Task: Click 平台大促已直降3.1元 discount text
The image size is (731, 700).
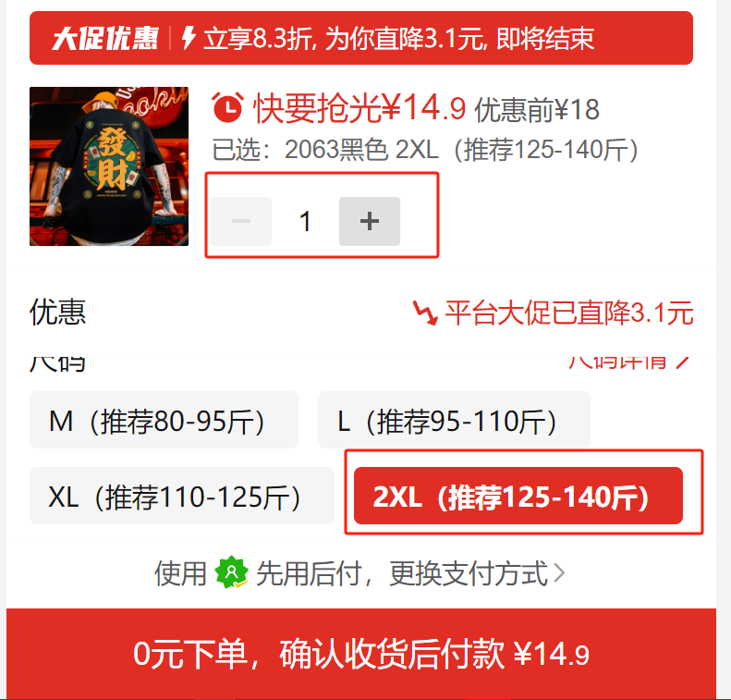Action: 569,313
